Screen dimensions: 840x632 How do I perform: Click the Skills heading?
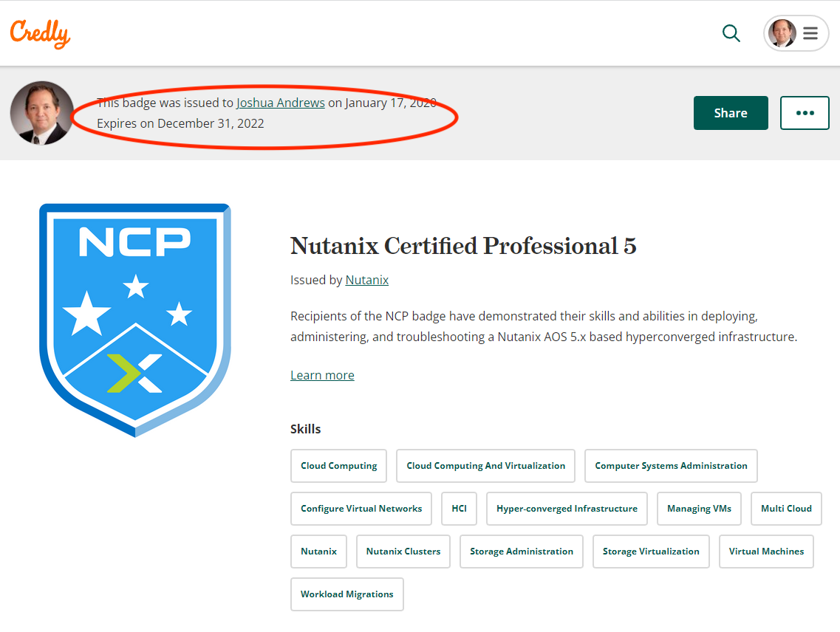tap(305, 429)
